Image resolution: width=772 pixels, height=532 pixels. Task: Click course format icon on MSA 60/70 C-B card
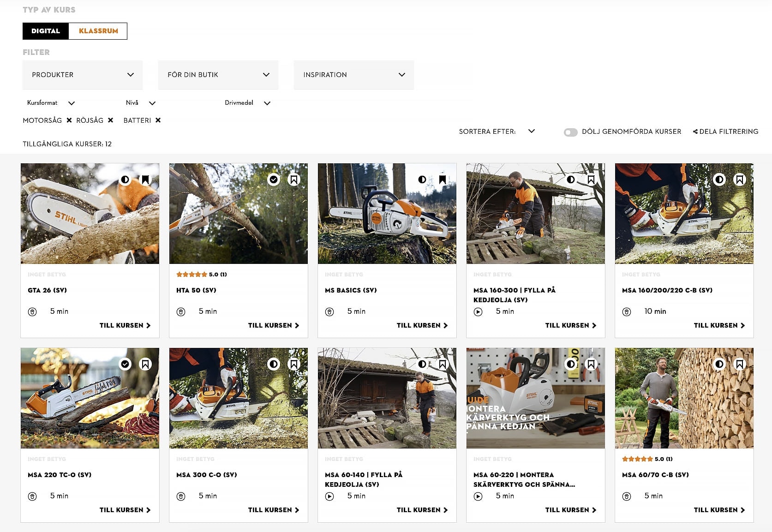point(627,496)
